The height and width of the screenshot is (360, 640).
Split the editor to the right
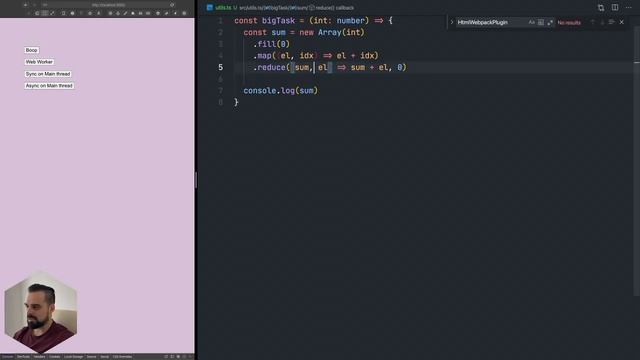pos(615,7)
